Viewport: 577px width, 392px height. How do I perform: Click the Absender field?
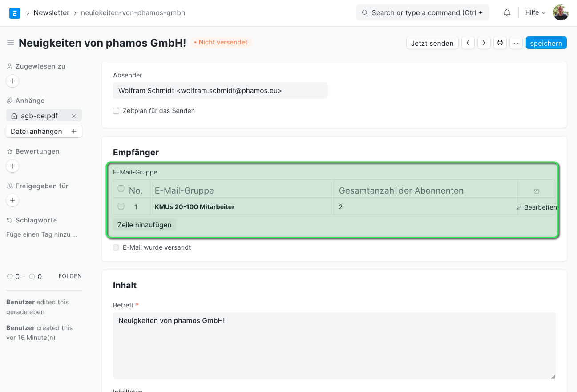[220, 90]
